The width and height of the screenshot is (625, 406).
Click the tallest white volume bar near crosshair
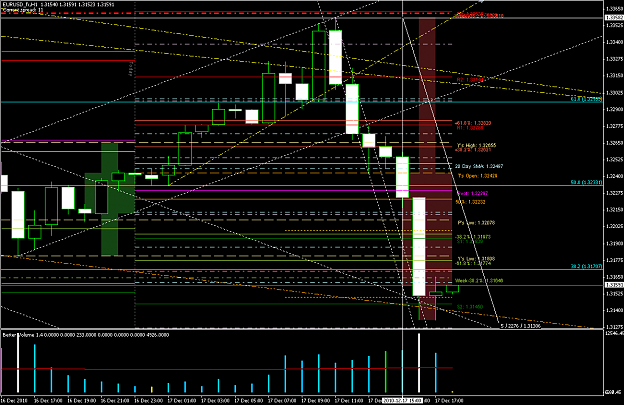(x=419, y=363)
